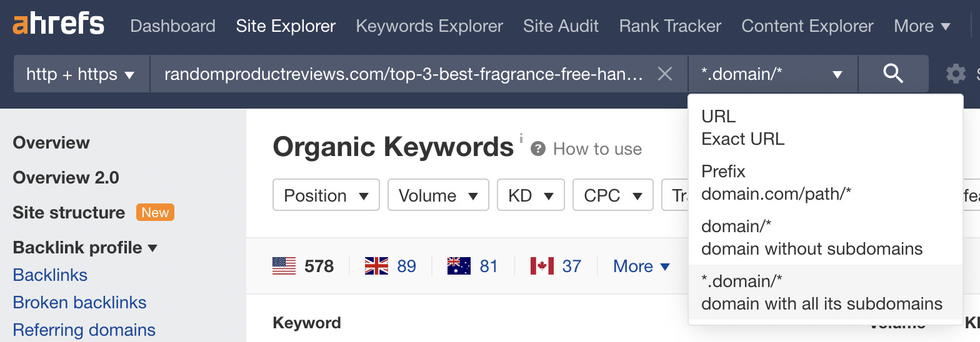
Task: Click the Ahrefs logo
Action: tap(59, 24)
